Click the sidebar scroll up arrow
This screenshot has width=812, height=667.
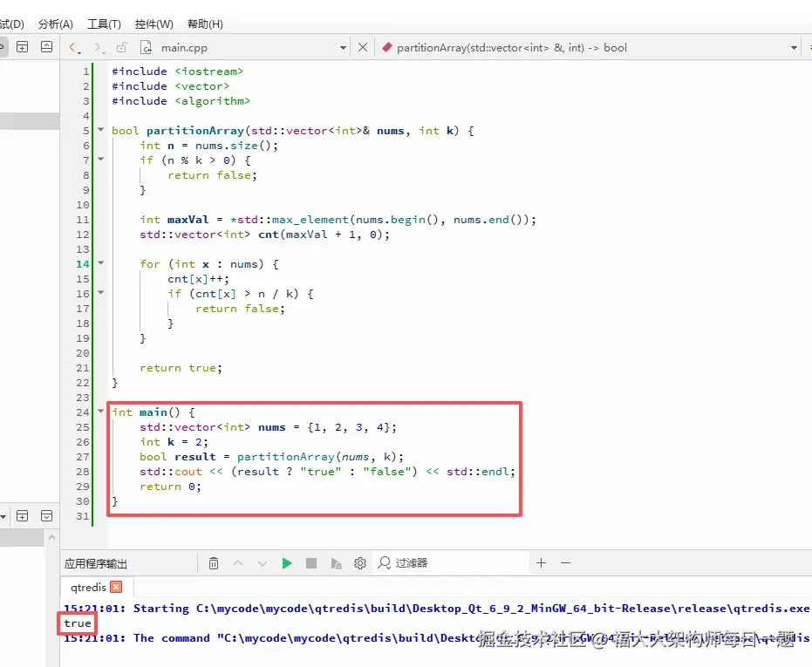51,538
